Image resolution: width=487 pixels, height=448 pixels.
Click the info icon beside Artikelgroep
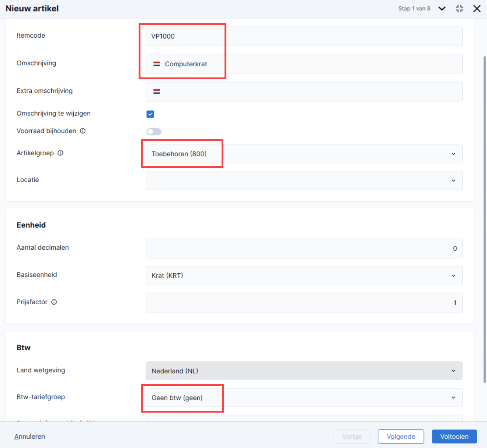coord(60,153)
